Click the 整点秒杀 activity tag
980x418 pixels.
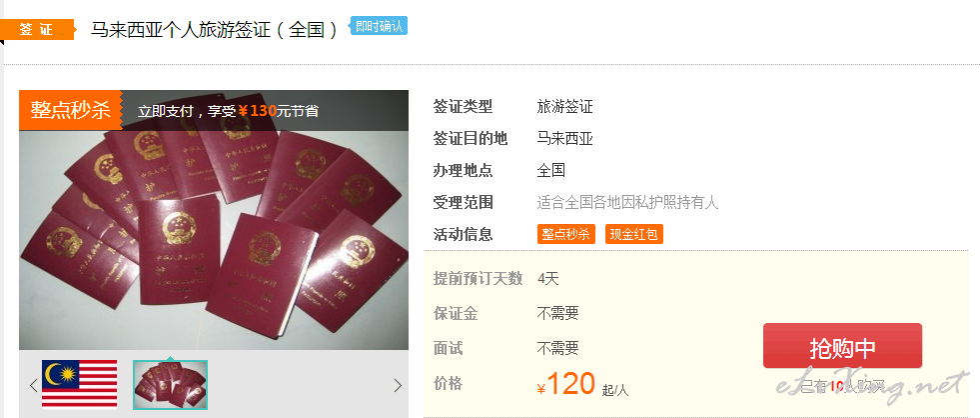point(565,234)
